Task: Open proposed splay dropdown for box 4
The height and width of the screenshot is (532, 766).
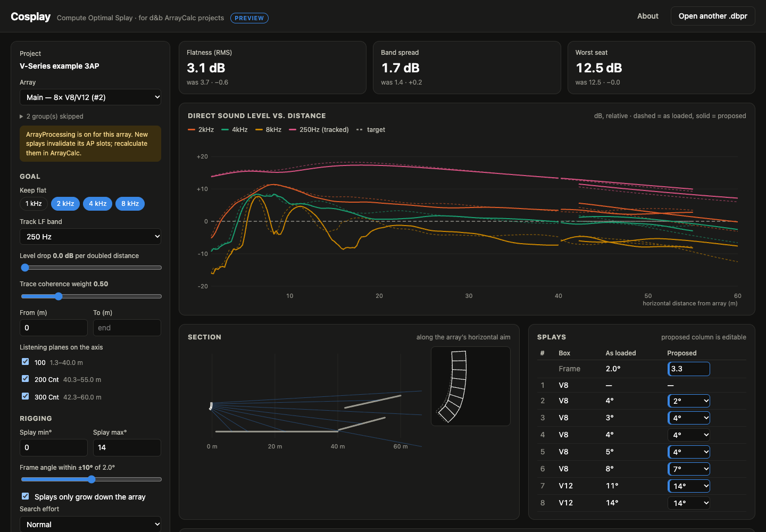Action: [x=689, y=435]
